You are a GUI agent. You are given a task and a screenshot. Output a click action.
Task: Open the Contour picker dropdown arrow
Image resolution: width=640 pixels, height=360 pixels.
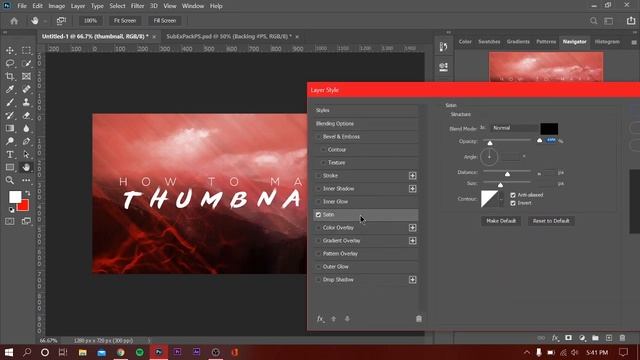click(x=502, y=199)
